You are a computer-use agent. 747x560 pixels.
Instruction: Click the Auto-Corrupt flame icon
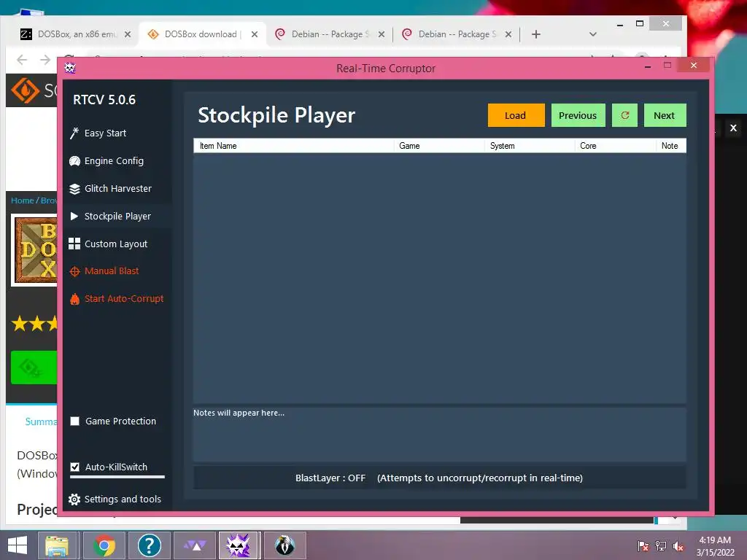(74, 299)
